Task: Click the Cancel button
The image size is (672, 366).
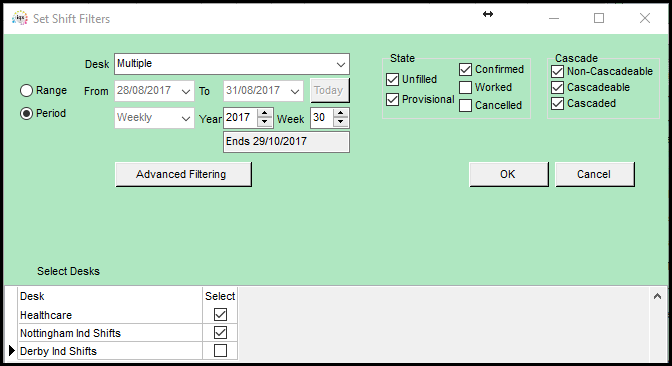Action: point(595,174)
